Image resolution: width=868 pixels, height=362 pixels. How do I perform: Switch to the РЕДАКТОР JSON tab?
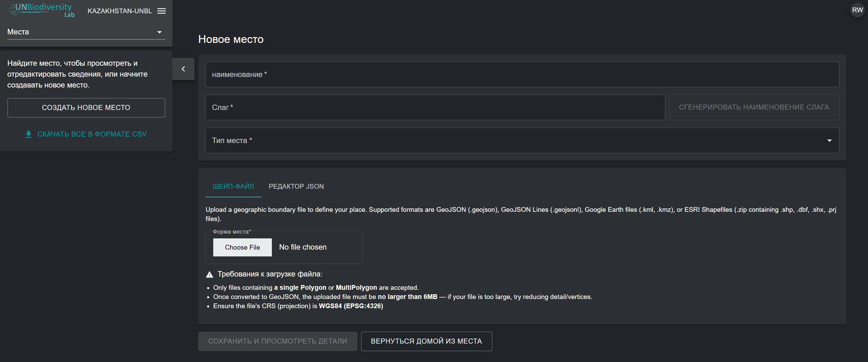296,187
